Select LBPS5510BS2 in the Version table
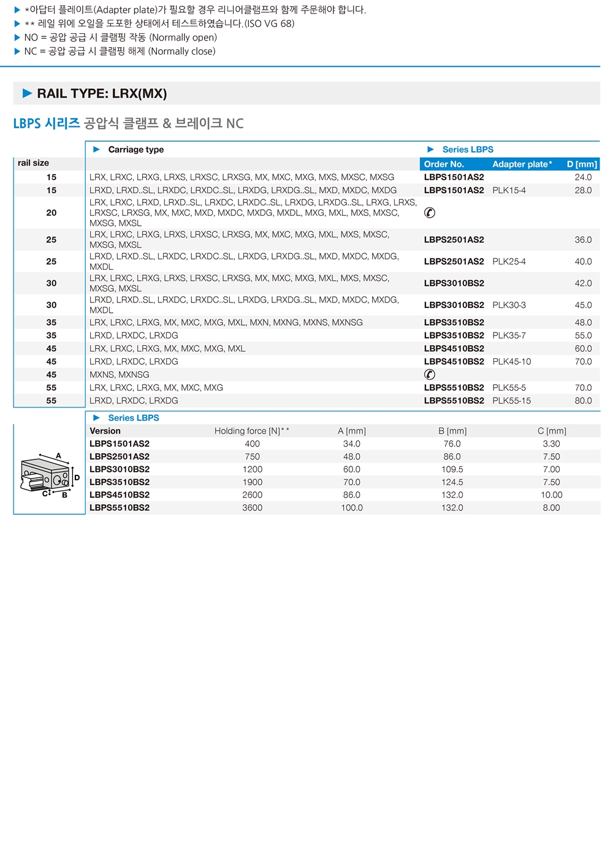 pos(120,508)
